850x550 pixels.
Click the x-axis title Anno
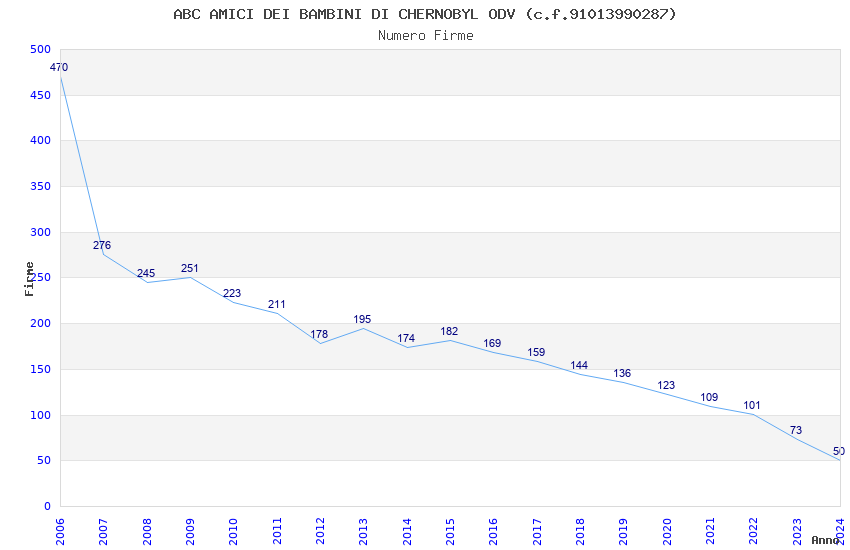pyautogui.click(x=826, y=540)
